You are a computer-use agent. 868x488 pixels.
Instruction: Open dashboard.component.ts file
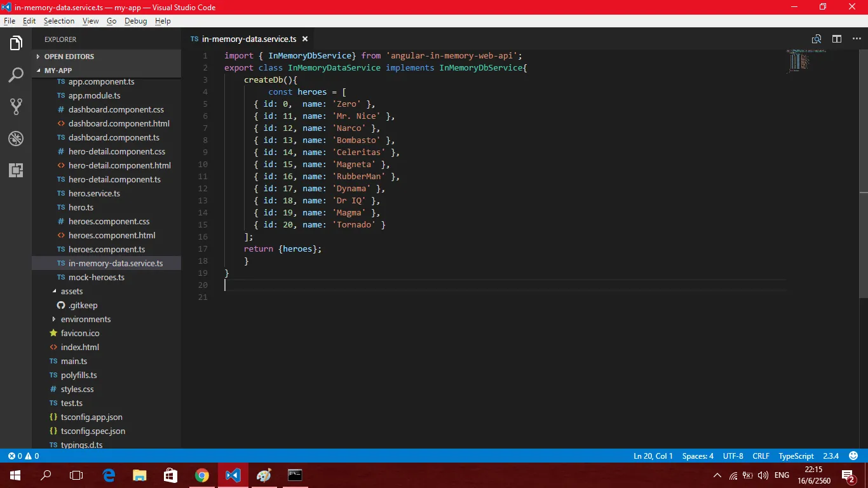[114, 138]
